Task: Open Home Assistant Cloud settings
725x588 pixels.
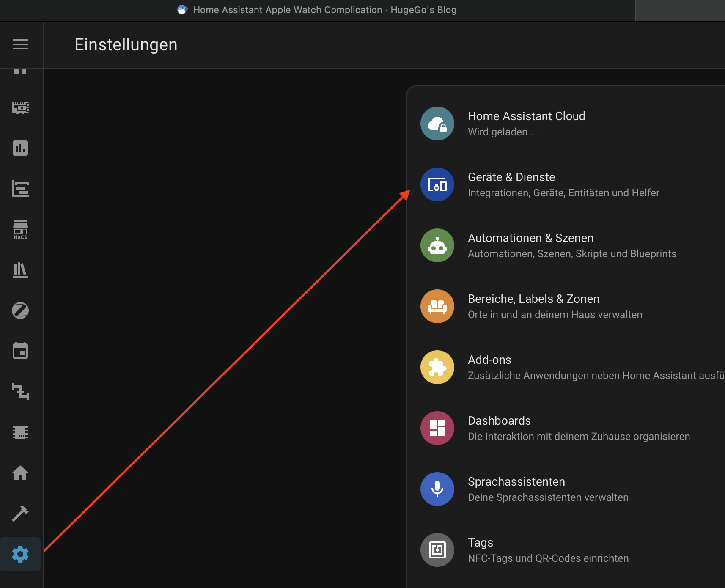Action: click(526, 124)
